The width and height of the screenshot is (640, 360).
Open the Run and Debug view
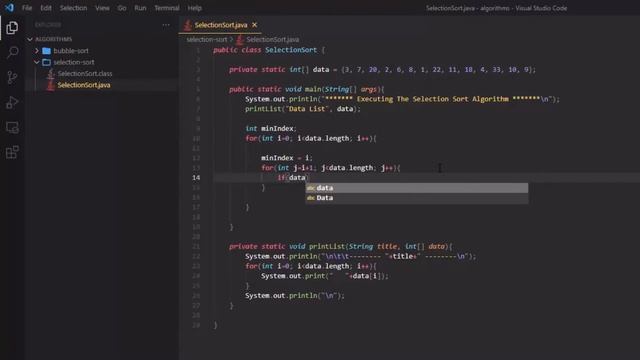pyautogui.click(x=12, y=102)
